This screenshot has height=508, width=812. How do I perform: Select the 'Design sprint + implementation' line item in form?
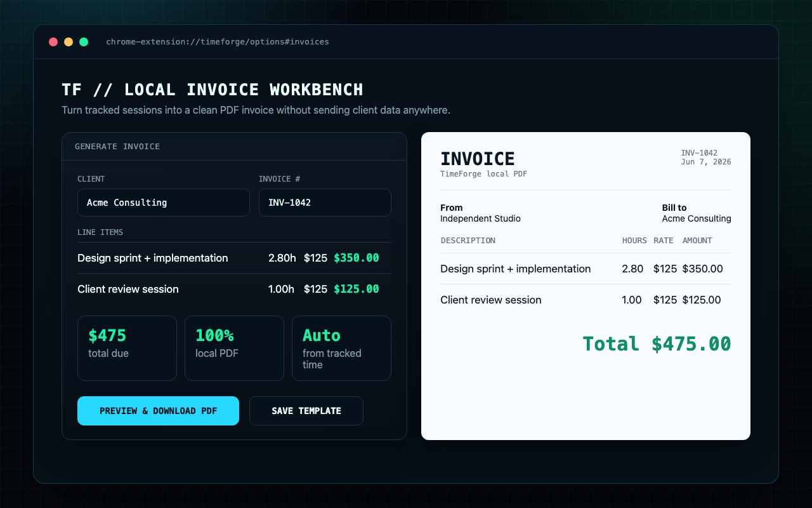click(234, 258)
